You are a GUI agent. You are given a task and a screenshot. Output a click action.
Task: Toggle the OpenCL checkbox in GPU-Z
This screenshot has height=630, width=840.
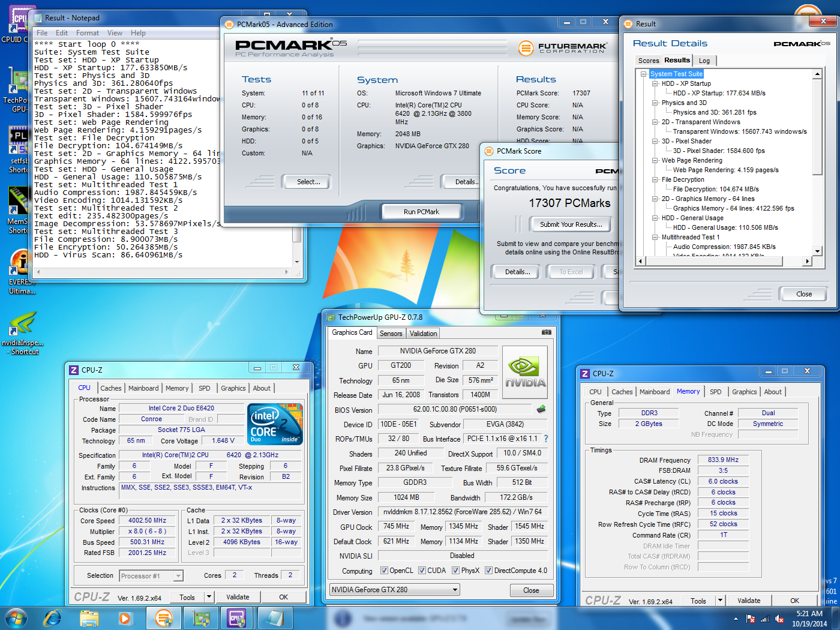coord(385,571)
